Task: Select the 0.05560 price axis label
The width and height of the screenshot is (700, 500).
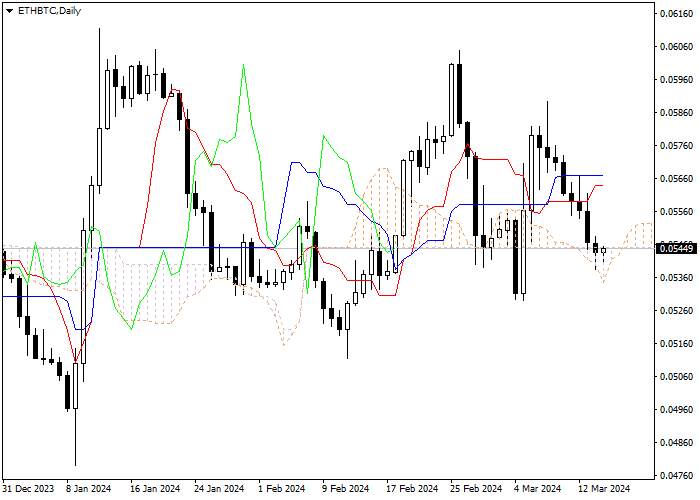Action: (677, 212)
